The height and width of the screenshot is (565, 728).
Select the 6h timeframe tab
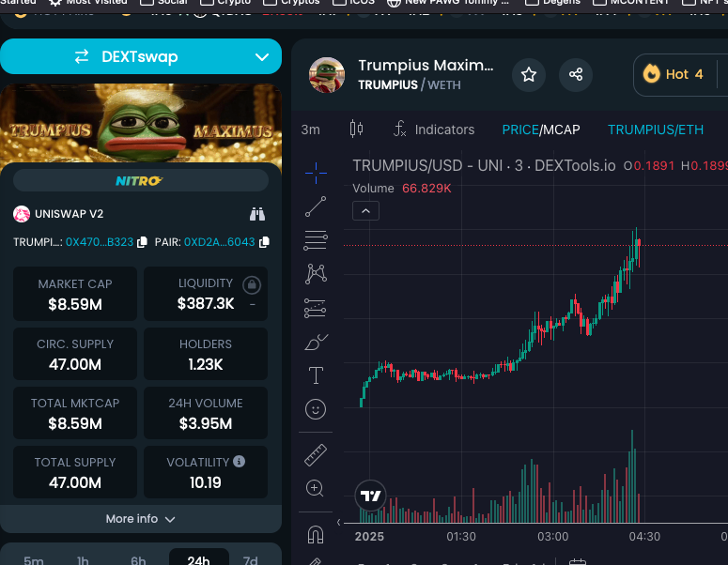click(138, 560)
